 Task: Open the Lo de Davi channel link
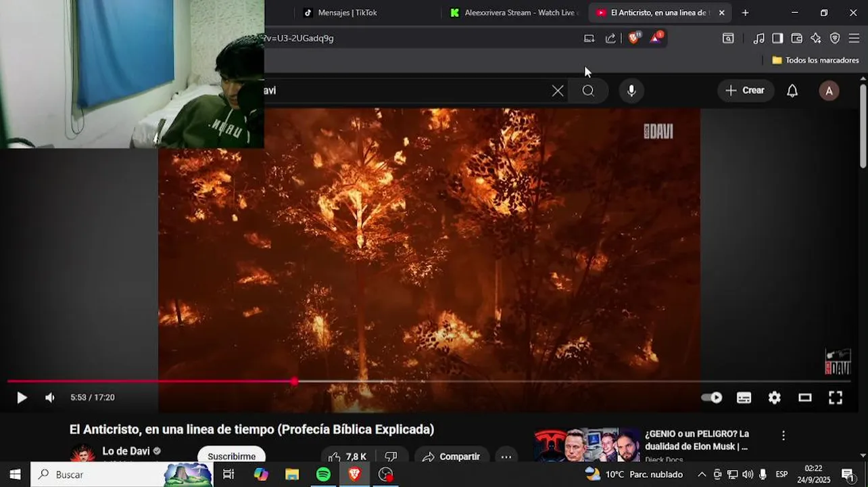(126, 451)
